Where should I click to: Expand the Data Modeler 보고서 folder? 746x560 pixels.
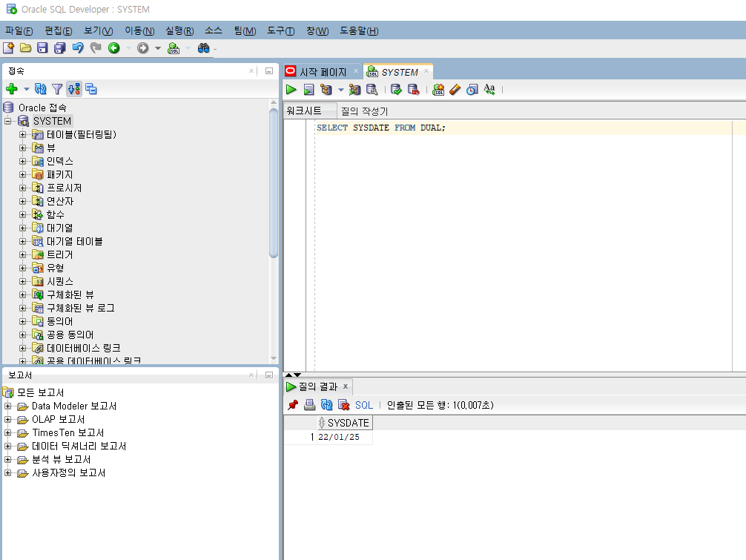tap(7, 406)
